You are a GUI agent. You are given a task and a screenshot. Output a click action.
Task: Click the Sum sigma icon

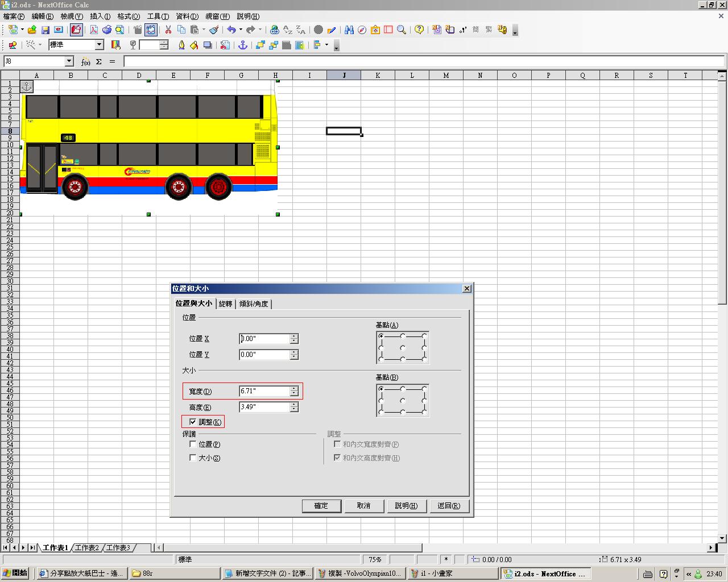pos(99,61)
